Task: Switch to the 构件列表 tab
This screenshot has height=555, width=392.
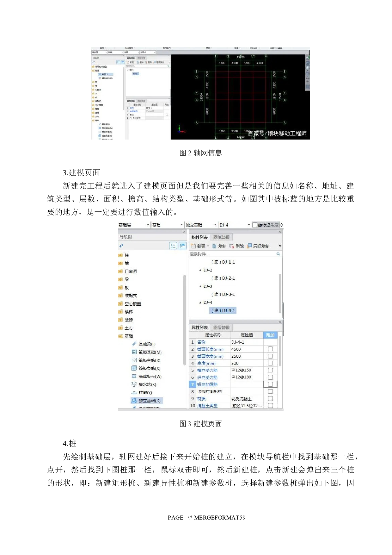Action: (199, 237)
